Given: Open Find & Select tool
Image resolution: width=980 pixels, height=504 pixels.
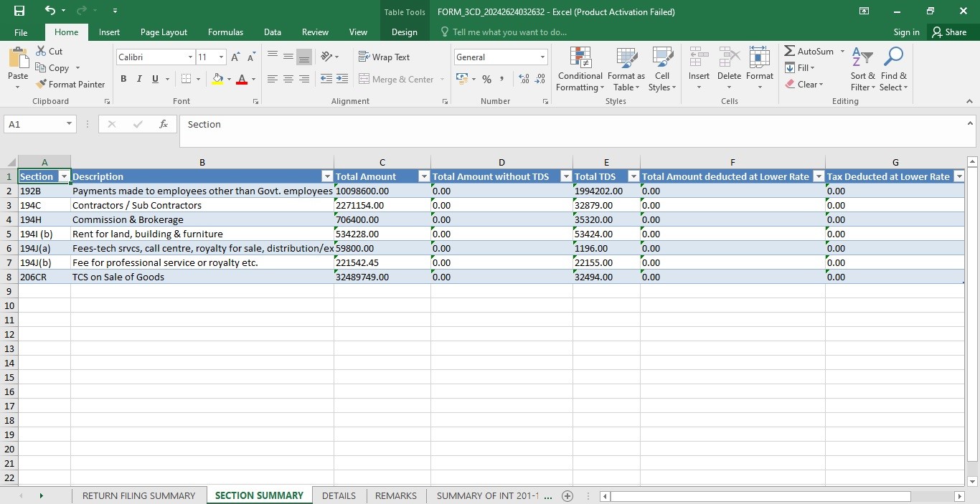Looking at the screenshot, I should pyautogui.click(x=893, y=69).
